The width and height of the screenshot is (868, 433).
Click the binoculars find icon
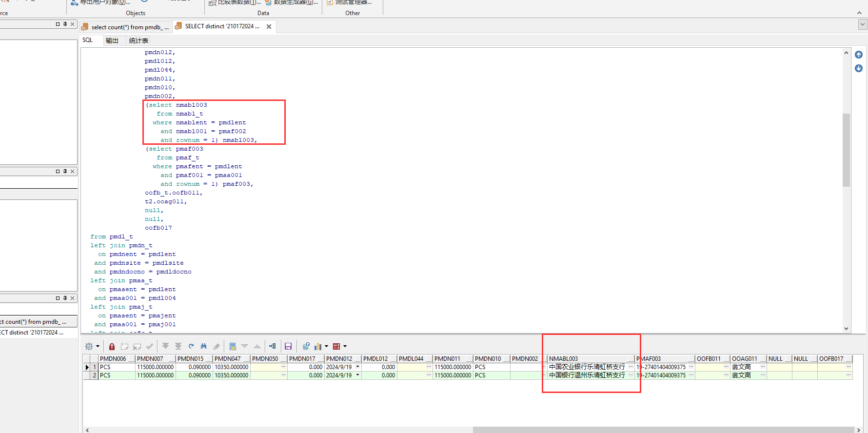[204, 346]
